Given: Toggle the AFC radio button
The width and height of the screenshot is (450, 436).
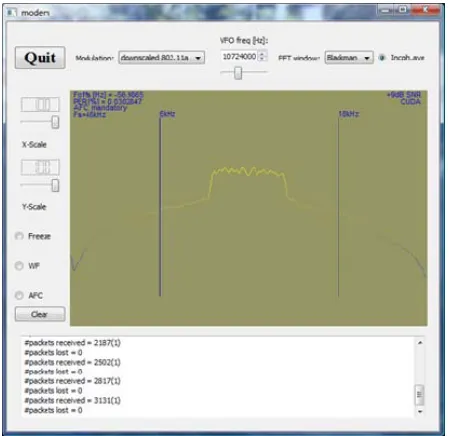Looking at the screenshot, I should (19, 295).
